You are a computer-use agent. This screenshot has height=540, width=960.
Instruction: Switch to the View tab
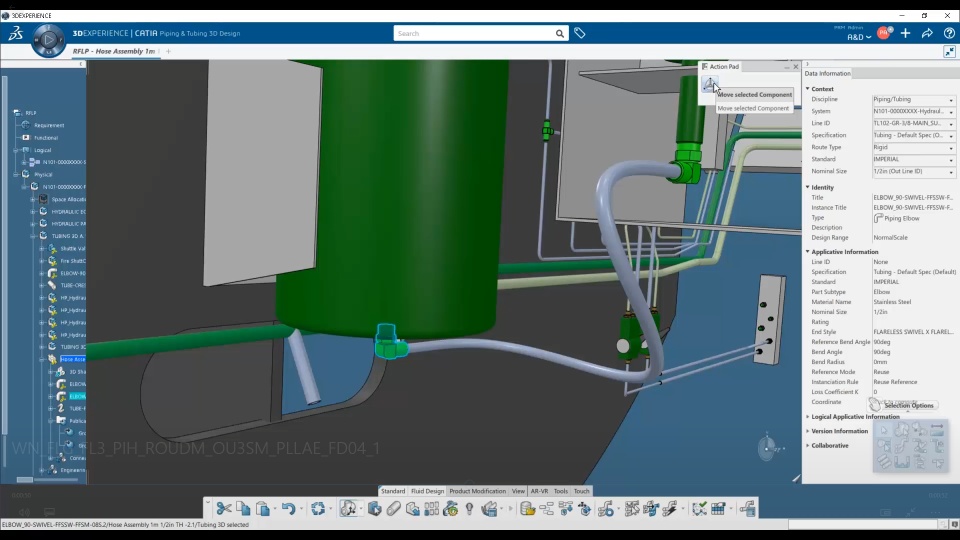click(518, 491)
